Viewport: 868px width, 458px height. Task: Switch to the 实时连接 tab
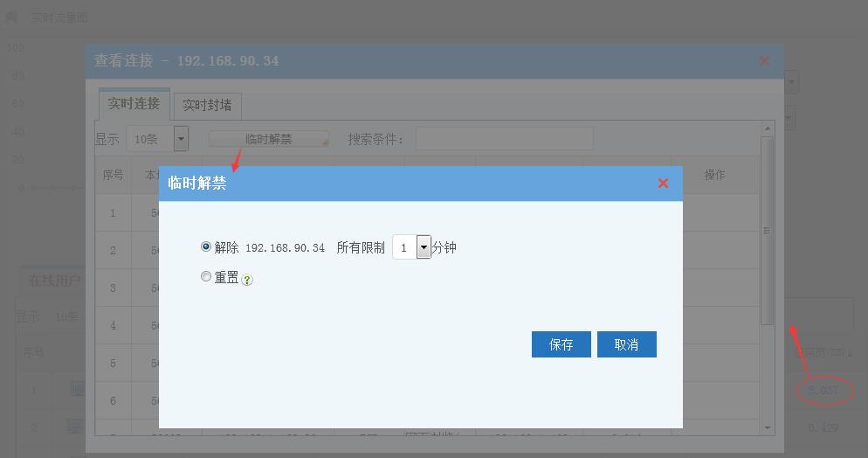coord(134,104)
